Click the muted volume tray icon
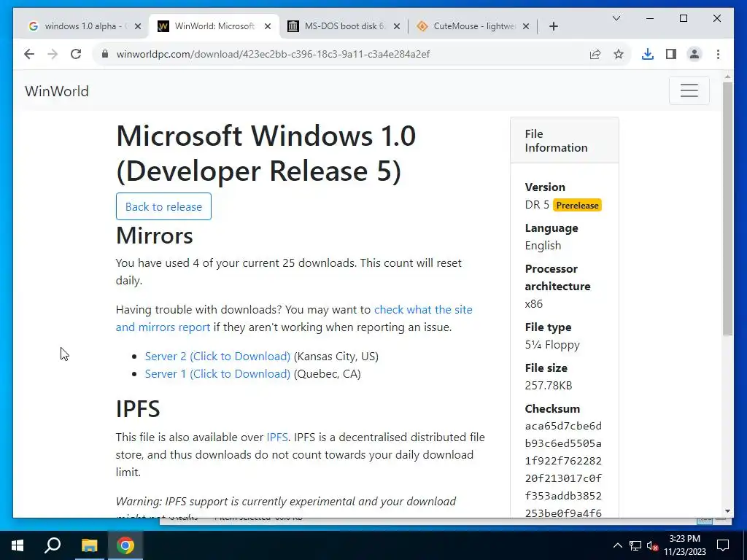 pyautogui.click(x=653, y=545)
